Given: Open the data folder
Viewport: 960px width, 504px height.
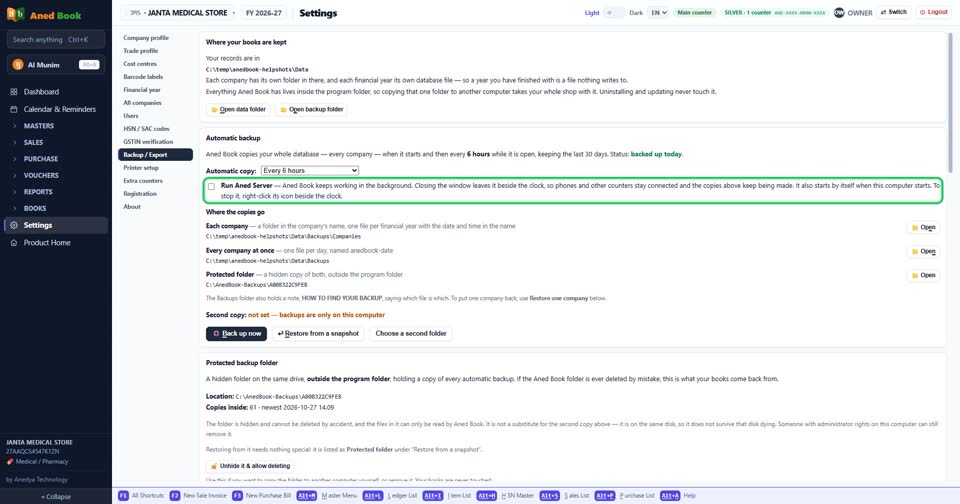Looking at the screenshot, I should pyautogui.click(x=239, y=110).
